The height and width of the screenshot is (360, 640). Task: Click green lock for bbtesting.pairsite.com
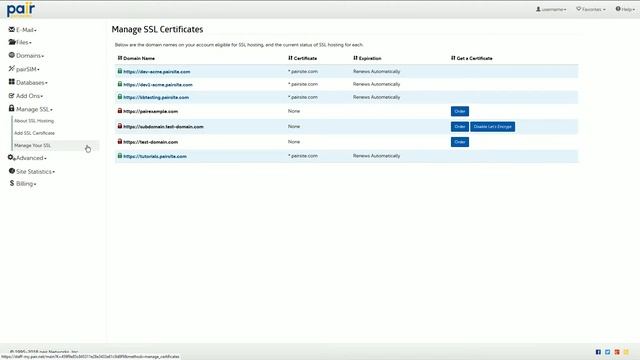(120, 97)
